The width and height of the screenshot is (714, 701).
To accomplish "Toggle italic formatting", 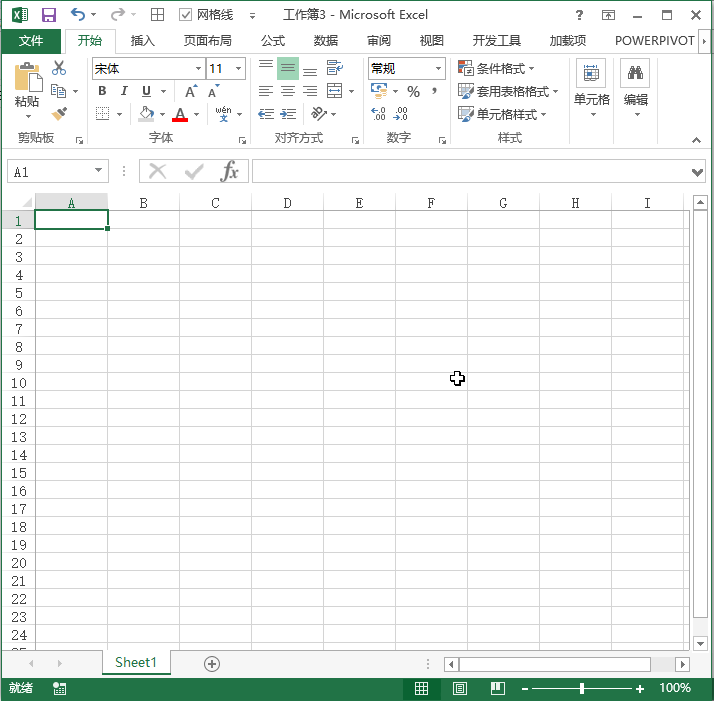I will click(x=124, y=91).
